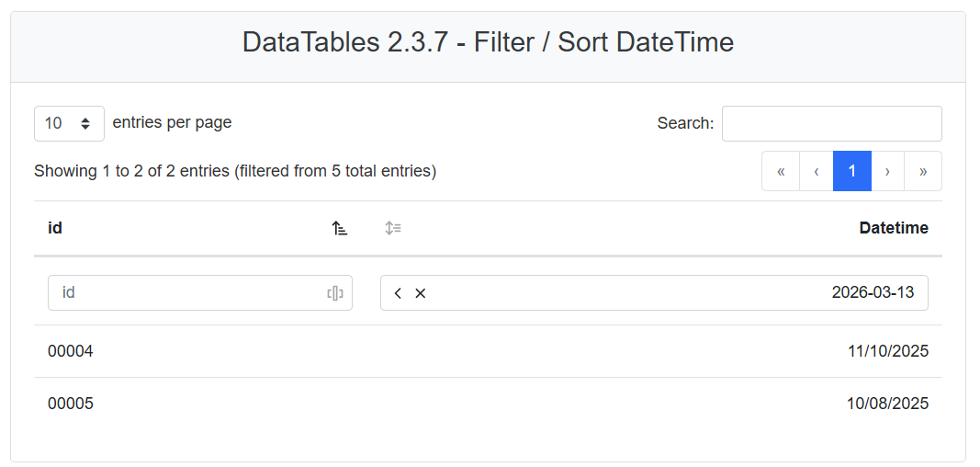Image resolution: width=980 pixels, height=467 pixels.
Task: Click the ascending sort icon in id column
Action: click(340, 229)
